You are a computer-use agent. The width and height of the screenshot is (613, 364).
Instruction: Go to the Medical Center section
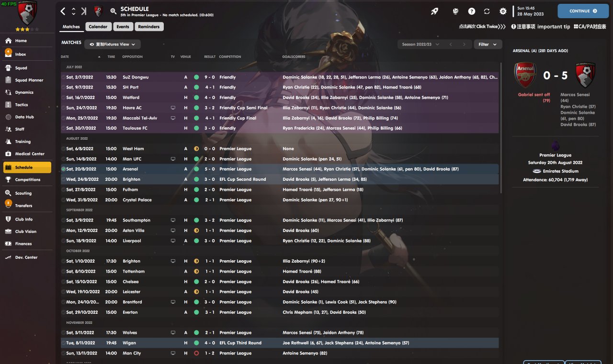[30, 154]
